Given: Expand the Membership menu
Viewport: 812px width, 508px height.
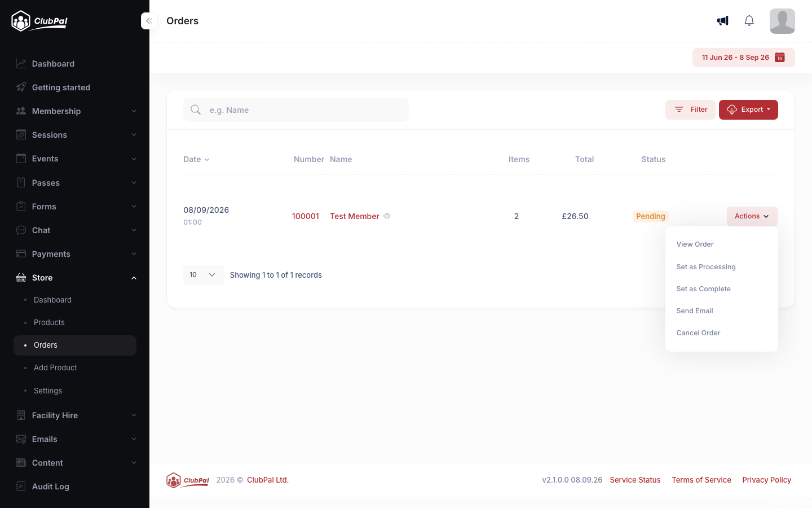Looking at the screenshot, I should pos(74,111).
